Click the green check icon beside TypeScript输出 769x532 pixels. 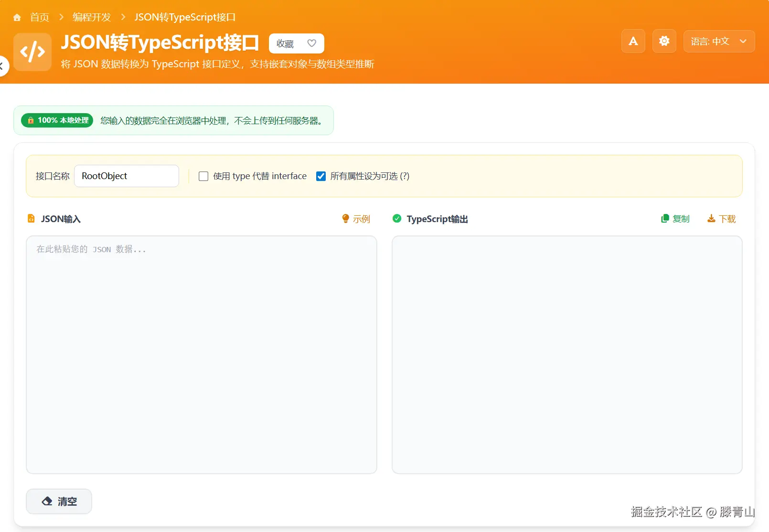tap(397, 218)
